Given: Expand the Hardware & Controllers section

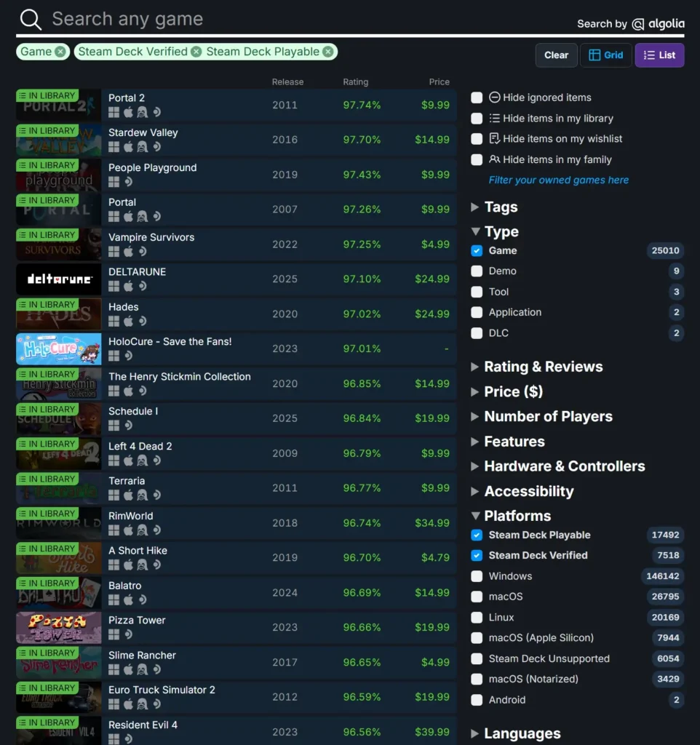Looking at the screenshot, I should pos(558,466).
